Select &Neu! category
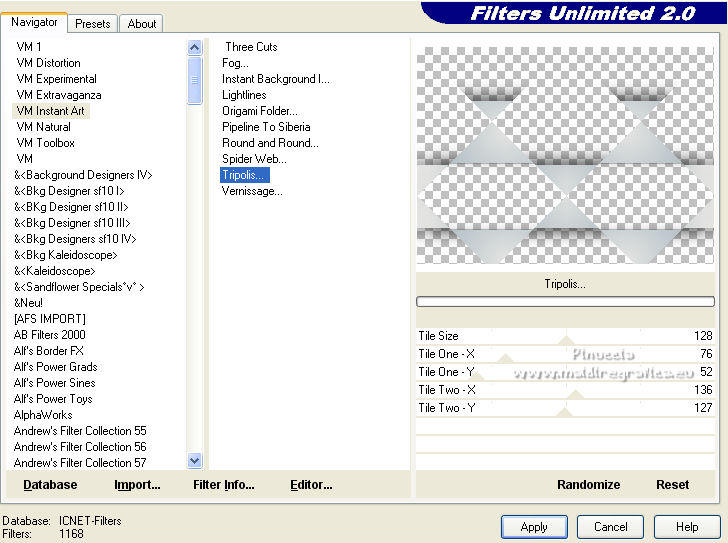This screenshot has width=728, height=543. [x=28, y=303]
